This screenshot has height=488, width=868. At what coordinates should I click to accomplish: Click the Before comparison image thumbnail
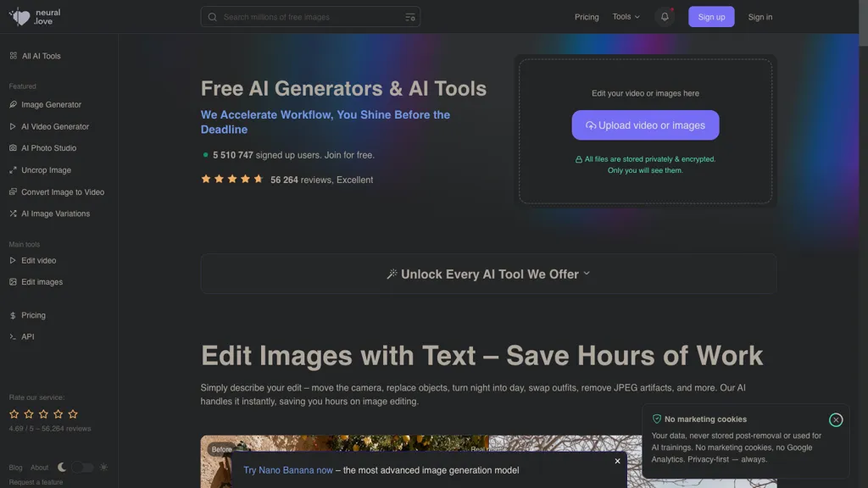pos(344,462)
